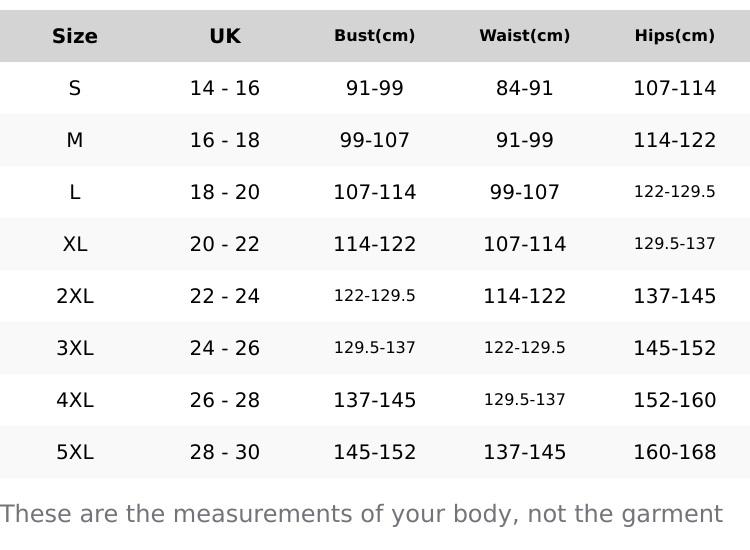Click the Size column header

pyautogui.click(x=75, y=36)
